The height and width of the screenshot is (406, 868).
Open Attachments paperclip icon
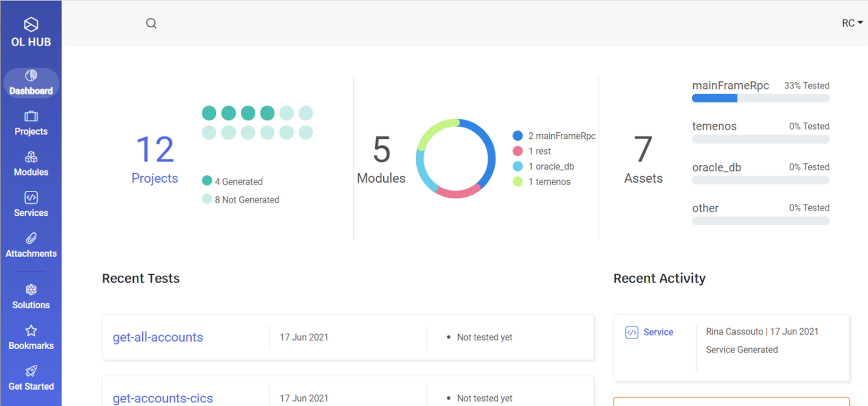[x=31, y=238]
